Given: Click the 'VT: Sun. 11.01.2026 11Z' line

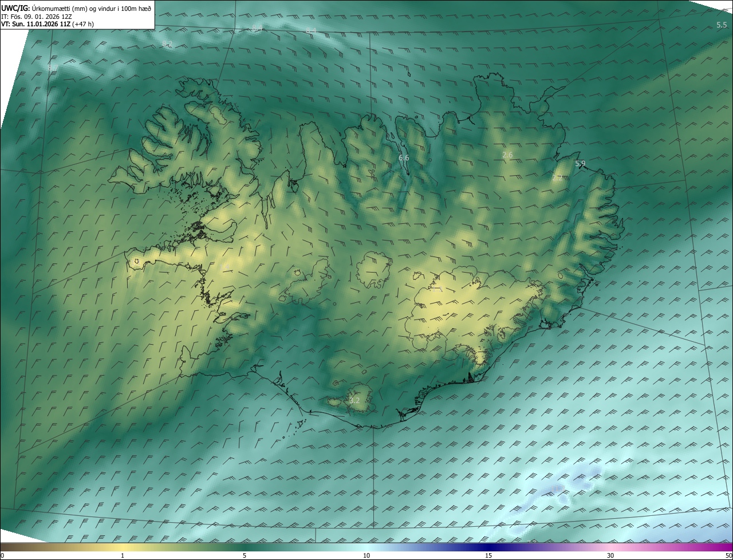Looking at the screenshot, I should tap(36, 24).
